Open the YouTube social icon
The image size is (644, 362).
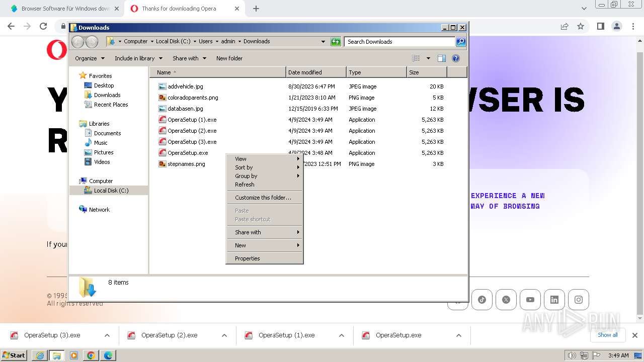click(x=530, y=300)
